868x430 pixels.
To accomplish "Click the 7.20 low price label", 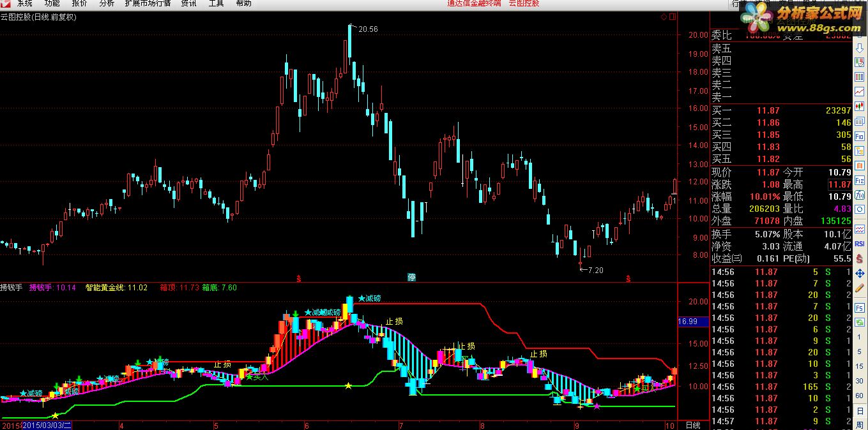I will coord(595,271).
